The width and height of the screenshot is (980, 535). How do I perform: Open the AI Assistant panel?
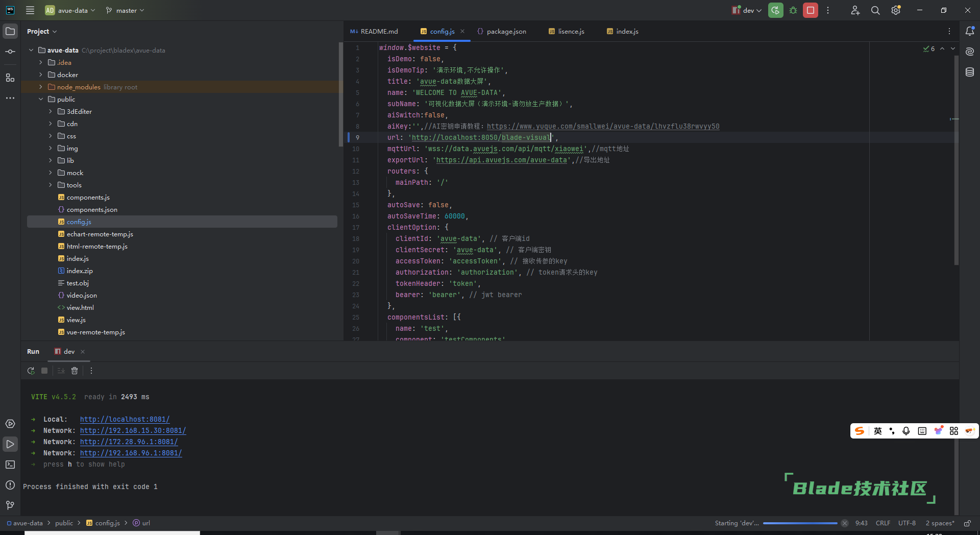click(x=970, y=52)
